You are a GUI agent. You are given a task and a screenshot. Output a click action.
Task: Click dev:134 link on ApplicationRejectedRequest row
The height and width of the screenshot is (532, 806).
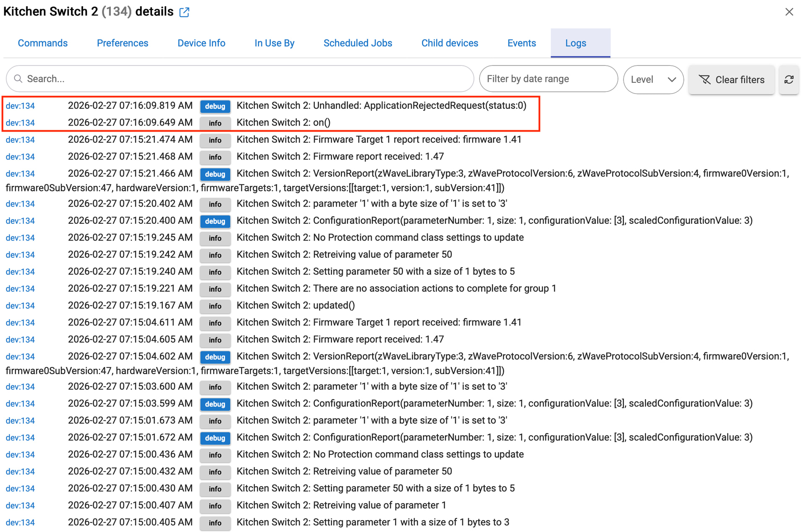point(20,106)
